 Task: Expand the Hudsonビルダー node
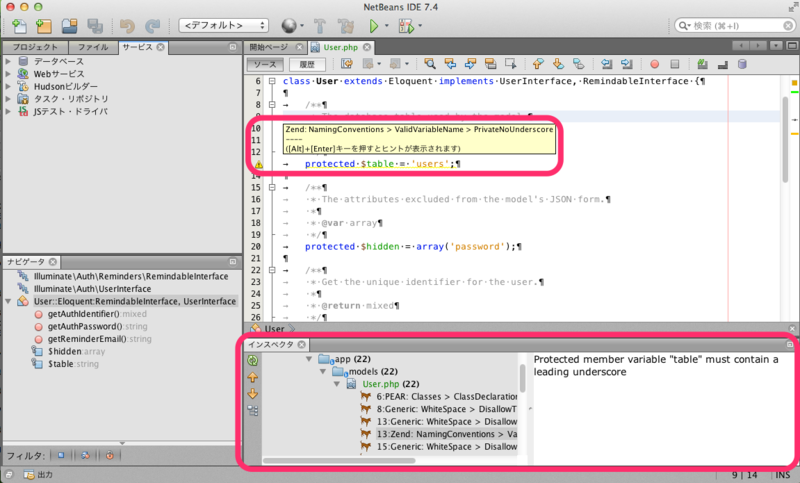[8, 86]
